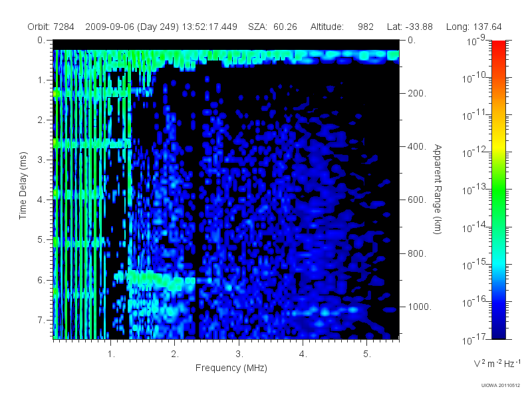Click the altitude value '982'
This screenshot has width=532, height=399.
pyautogui.click(x=365, y=27)
